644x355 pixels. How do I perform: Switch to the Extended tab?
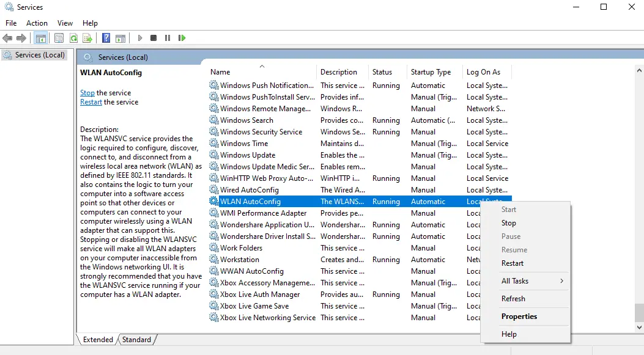[x=98, y=339]
